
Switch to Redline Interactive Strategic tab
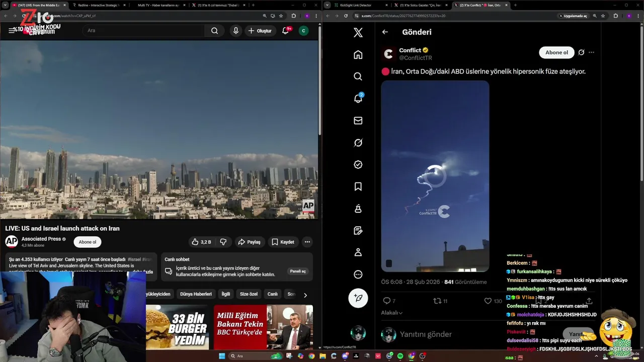point(99,5)
